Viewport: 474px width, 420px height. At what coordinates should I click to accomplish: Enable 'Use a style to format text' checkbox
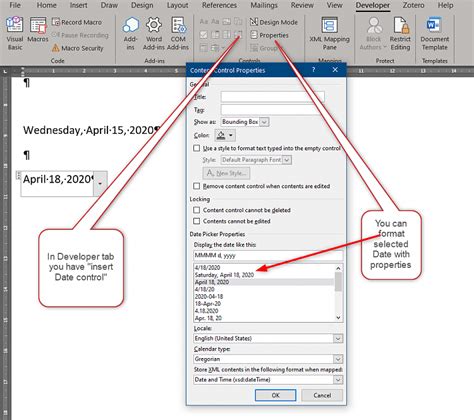(197, 148)
